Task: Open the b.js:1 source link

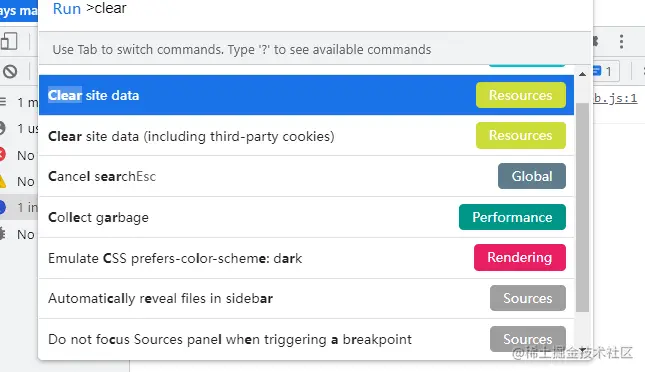Action: (x=615, y=98)
